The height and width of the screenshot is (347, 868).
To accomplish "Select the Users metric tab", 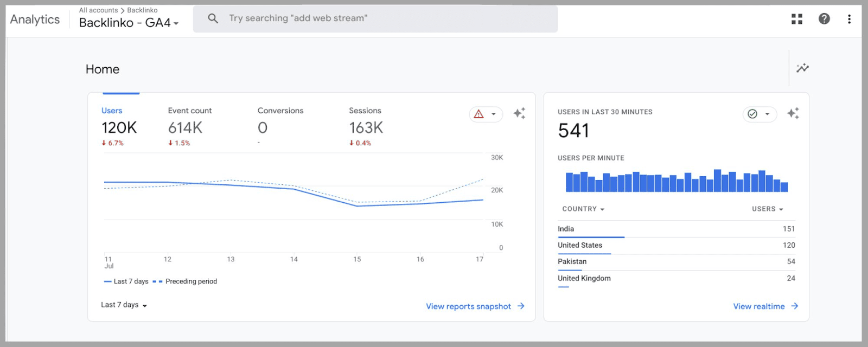I will [x=112, y=111].
